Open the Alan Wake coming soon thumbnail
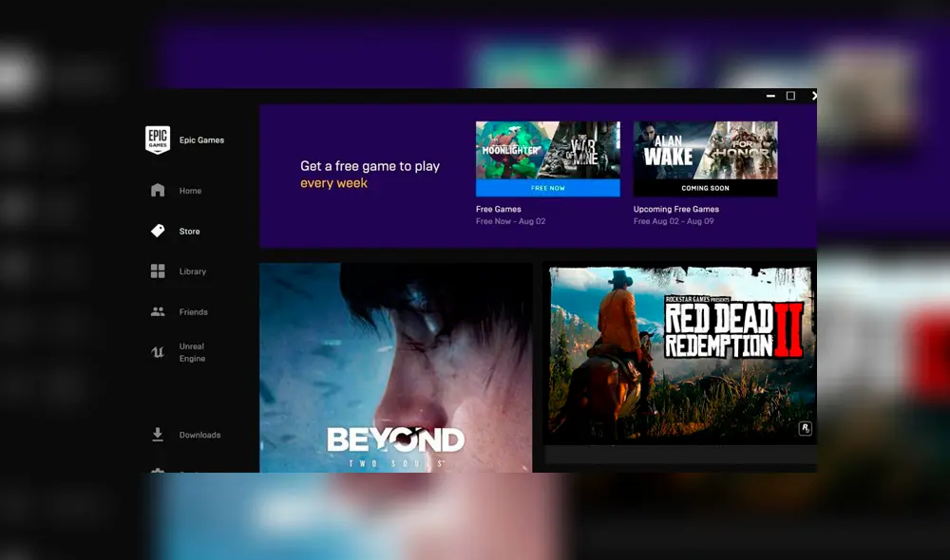 (x=706, y=152)
